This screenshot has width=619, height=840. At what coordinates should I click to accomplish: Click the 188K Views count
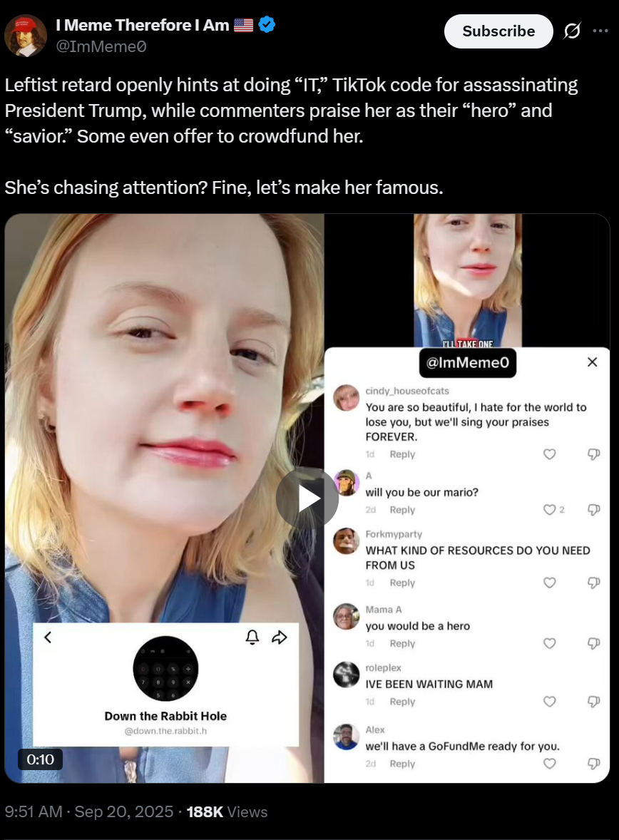[227, 811]
